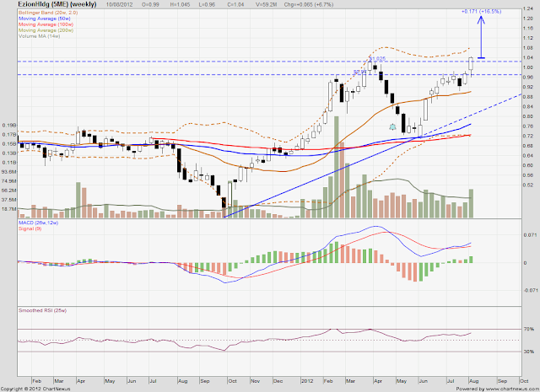Click the 1.04 price axis label
This screenshot has width=540, height=392.
pos(528,57)
